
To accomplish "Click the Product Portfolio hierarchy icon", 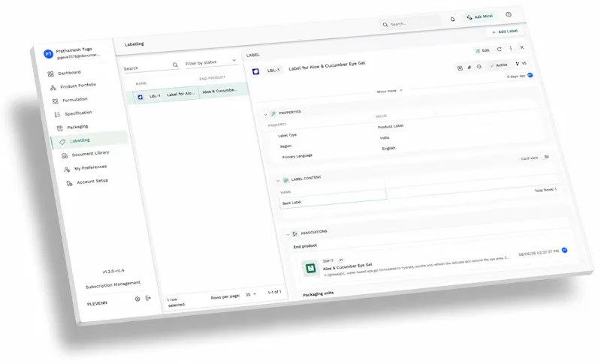I will 53,88.
